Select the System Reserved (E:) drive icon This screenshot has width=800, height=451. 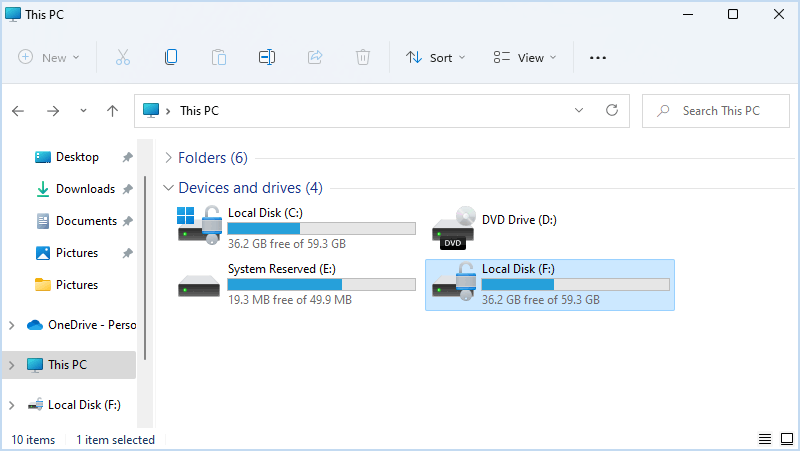(199, 286)
